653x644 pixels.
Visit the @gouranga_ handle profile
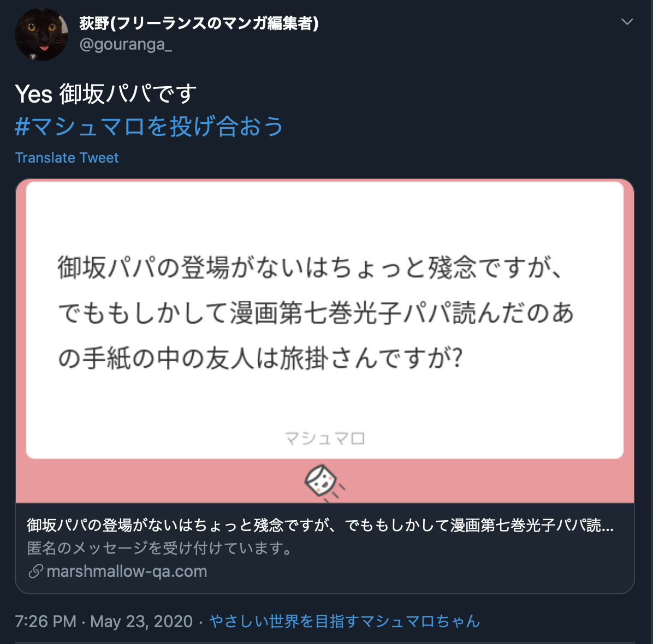pos(126,45)
